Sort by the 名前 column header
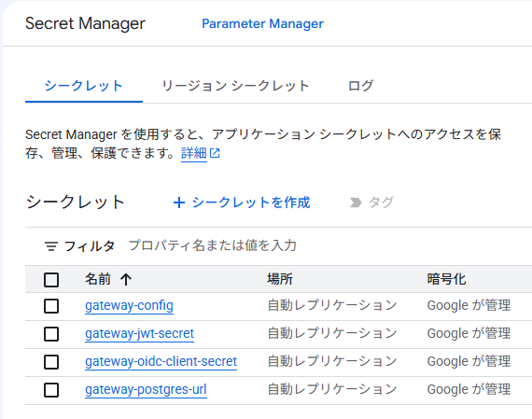Screen dimensions: 532x419 click(98, 279)
